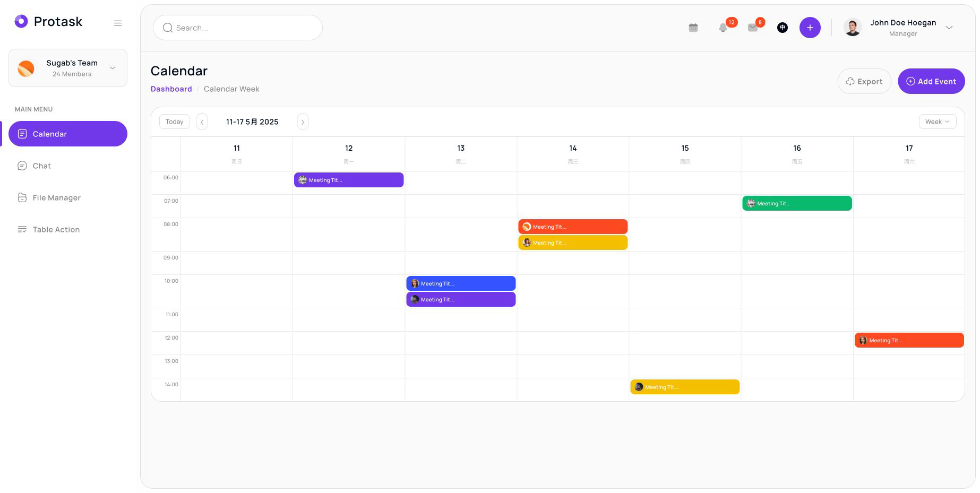Open File Manager from main menu
980x493 pixels.
[68, 197]
